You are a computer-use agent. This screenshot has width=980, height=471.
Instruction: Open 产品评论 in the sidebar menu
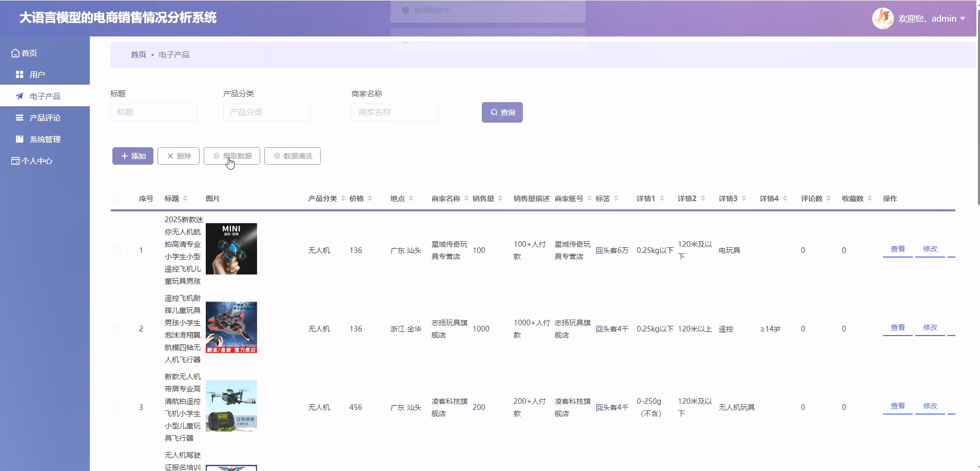coord(45,117)
